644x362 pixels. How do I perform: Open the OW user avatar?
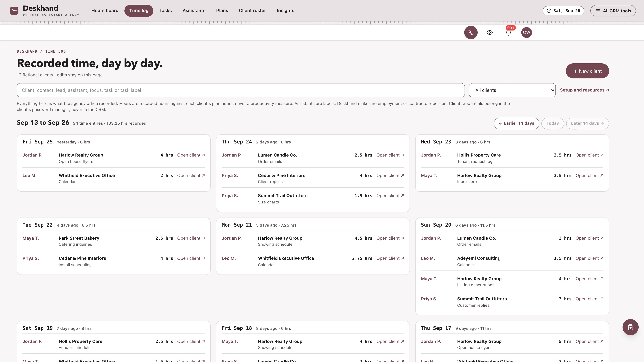coord(526,33)
